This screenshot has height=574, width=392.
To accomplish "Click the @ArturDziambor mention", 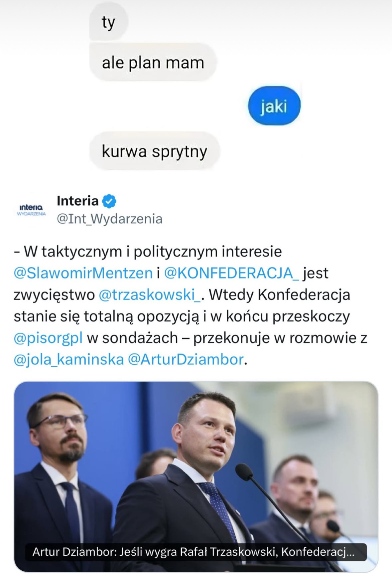I will click(186, 360).
